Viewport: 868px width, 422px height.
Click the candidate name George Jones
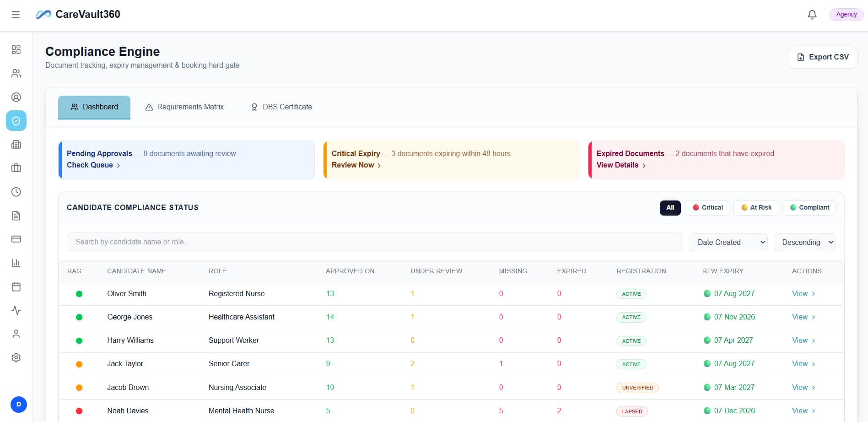pyautogui.click(x=129, y=317)
